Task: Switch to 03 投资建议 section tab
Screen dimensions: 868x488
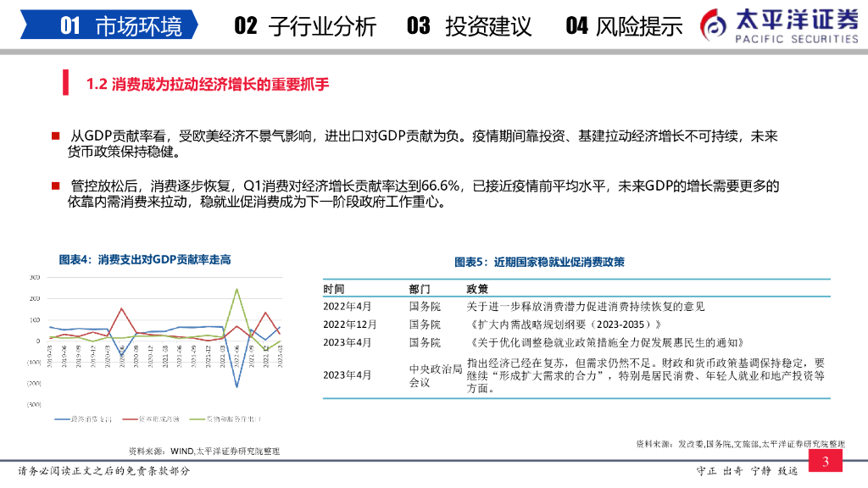Action: click(x=469, y=26)
